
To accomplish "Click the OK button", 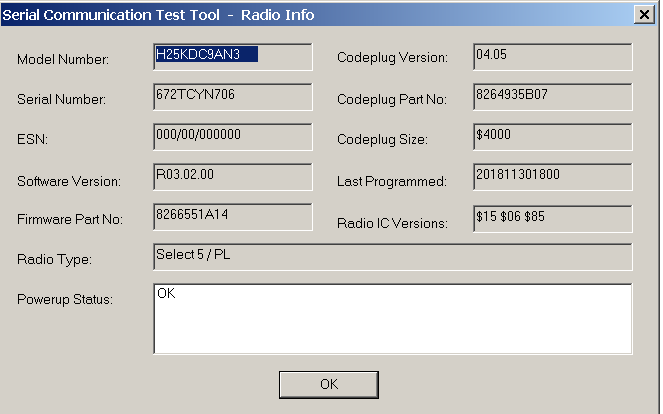I will (328, 384).
